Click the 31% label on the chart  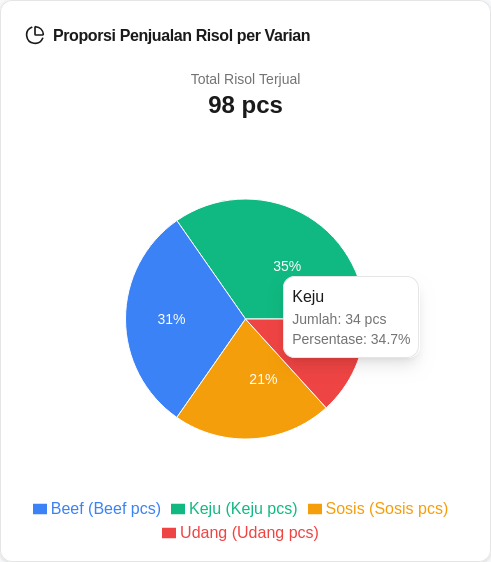point(171,319)
